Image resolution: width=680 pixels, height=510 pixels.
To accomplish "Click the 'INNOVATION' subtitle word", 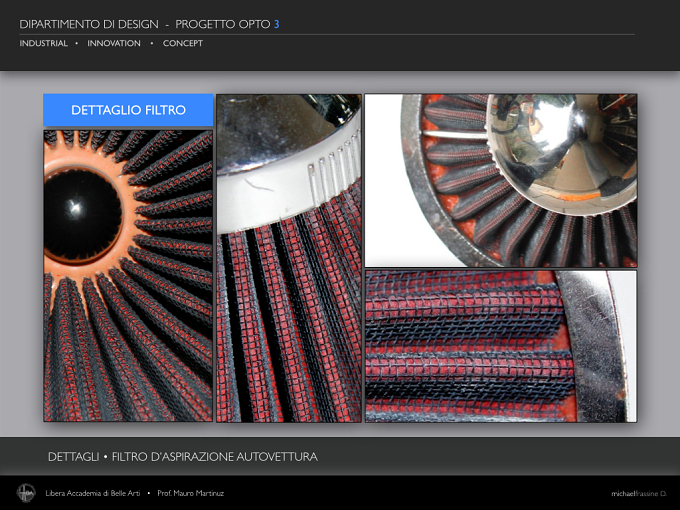I will click(114, 43).
